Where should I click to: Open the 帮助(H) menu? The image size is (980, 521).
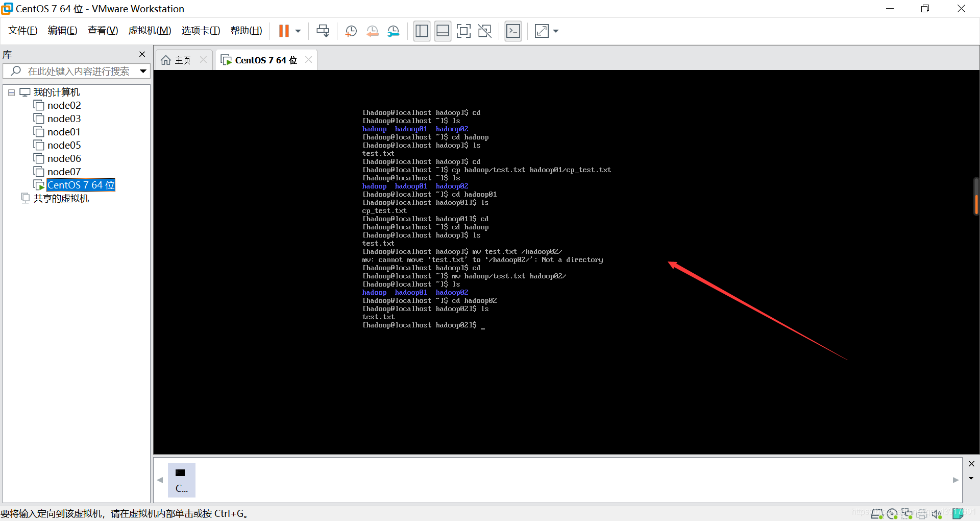tap(247, 31)
